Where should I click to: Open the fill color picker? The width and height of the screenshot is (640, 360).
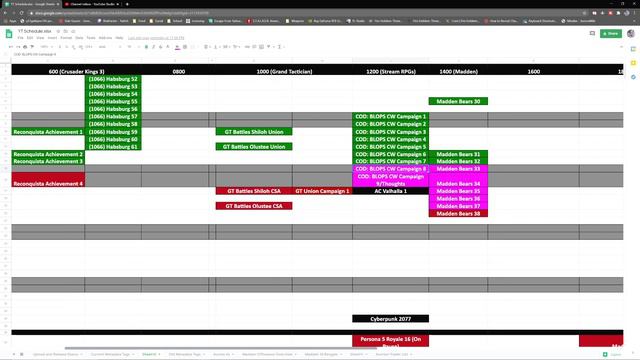click(178, 47)
